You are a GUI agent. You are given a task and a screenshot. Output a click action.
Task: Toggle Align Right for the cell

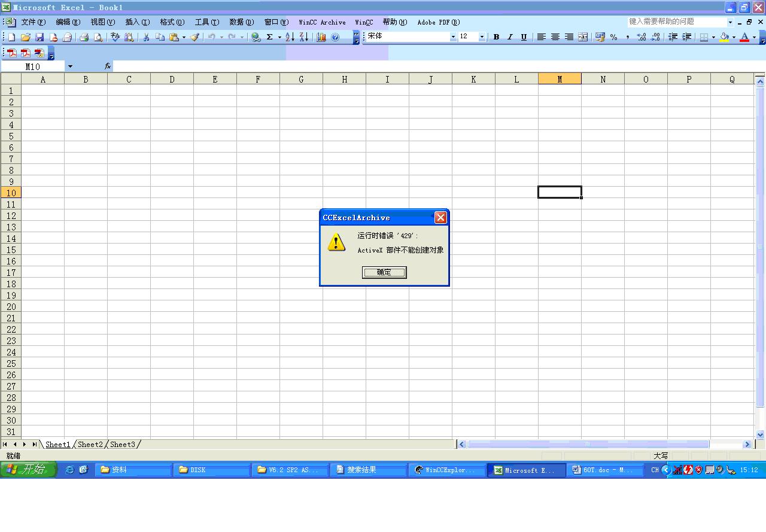pos(569,37)
